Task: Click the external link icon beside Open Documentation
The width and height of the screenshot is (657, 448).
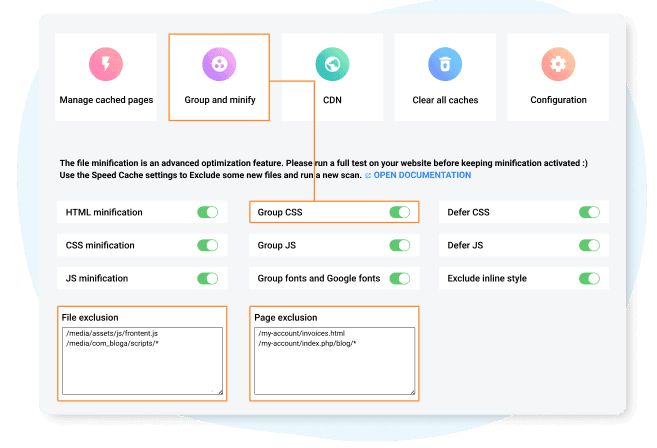Action: [x=368, y=176]
